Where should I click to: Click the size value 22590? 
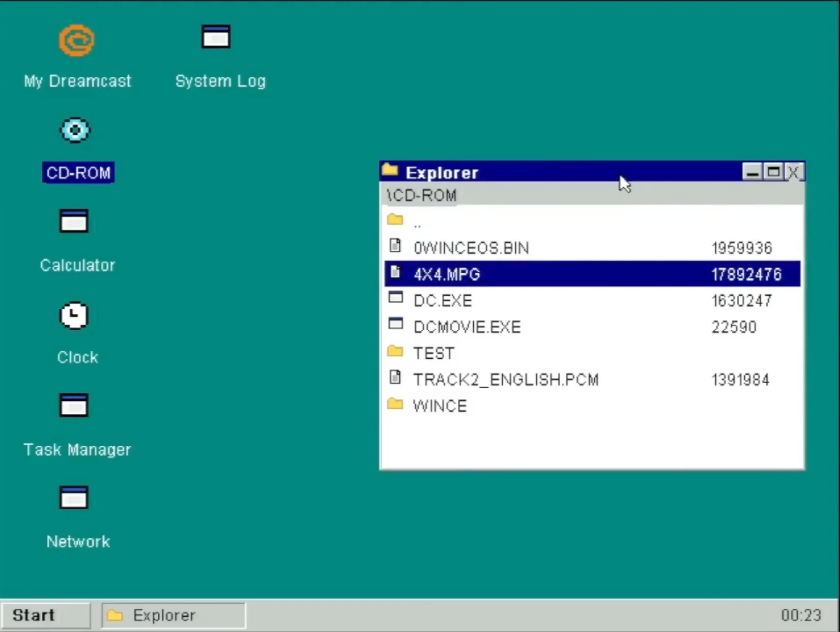[x=734, y=327]
